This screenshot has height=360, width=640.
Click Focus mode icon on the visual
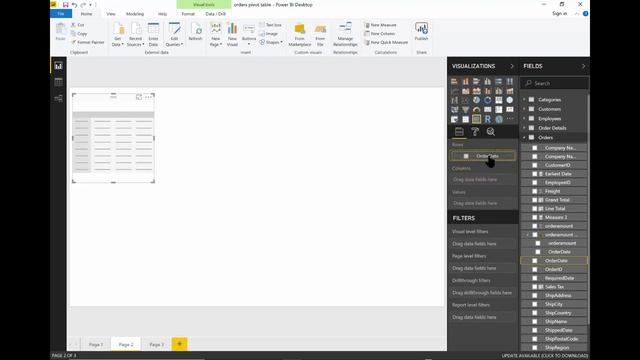tap(139, 97)
